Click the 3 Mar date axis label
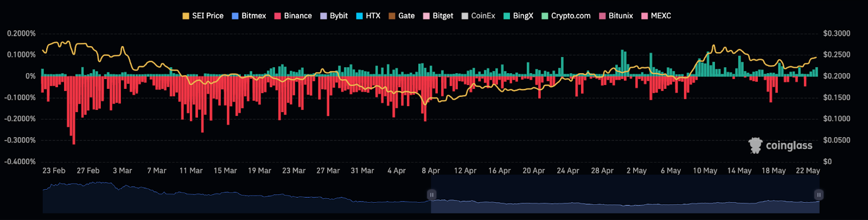 [x=123, y=171]
